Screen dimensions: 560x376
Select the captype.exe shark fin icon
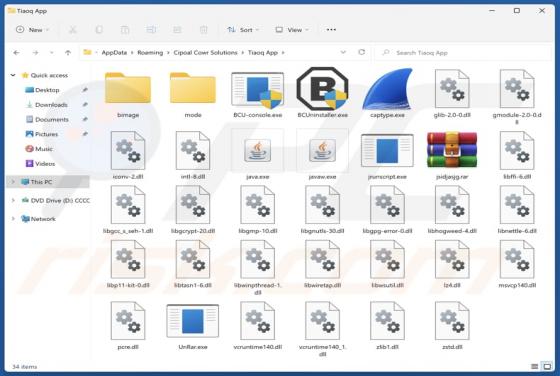388,89
